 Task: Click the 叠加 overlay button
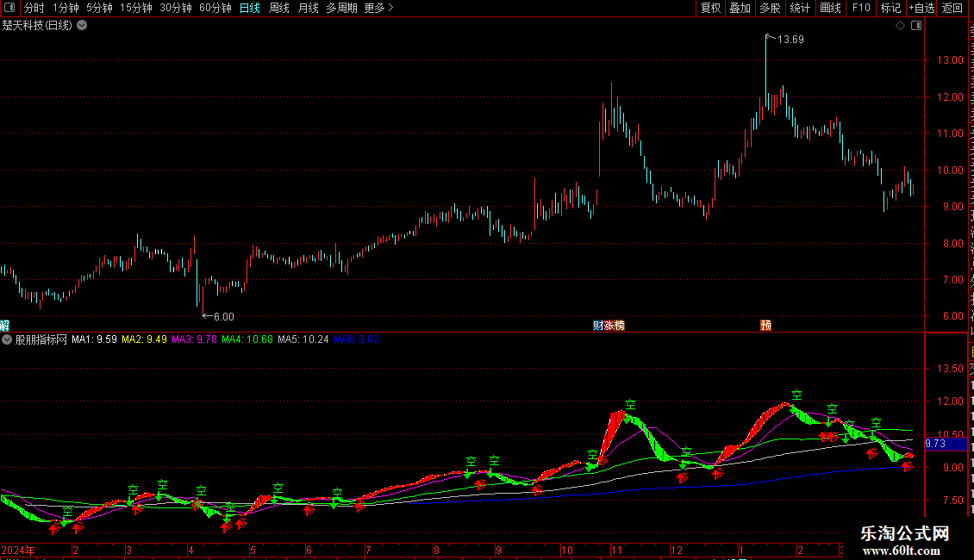click(x=740, y=8)
